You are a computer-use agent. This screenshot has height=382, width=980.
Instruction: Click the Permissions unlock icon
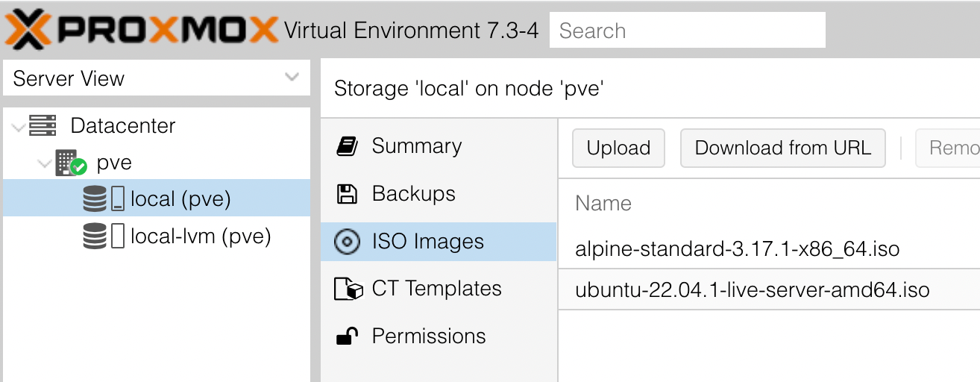[347, 336]
